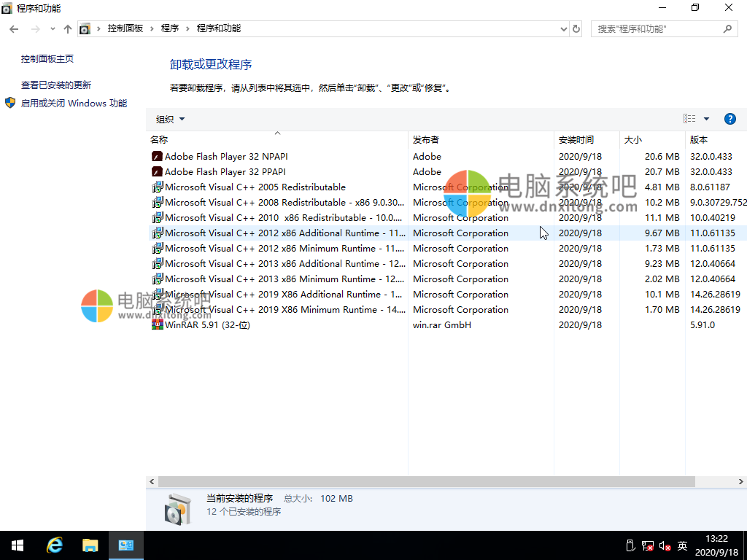Click the Adobe Flash Player 32 NPAPI icon
This screenshot has width=747, height=560.
(157, 156)
